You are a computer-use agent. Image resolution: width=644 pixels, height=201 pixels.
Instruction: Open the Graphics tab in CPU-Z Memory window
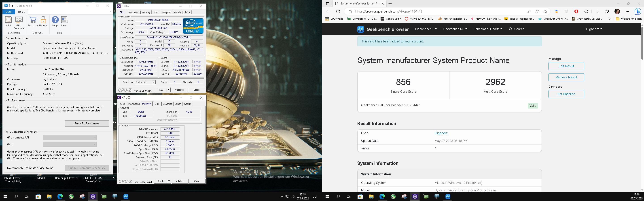(x=167, y=104)
